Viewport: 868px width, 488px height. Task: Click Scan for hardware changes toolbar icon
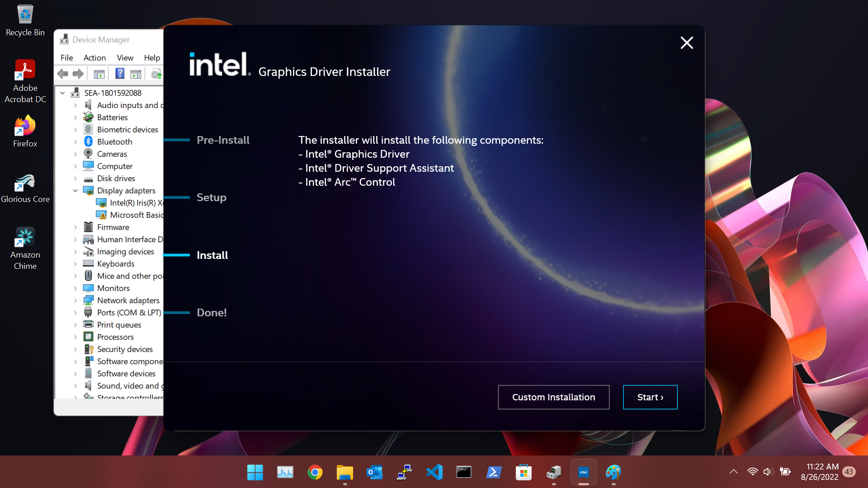pos(156,74)
